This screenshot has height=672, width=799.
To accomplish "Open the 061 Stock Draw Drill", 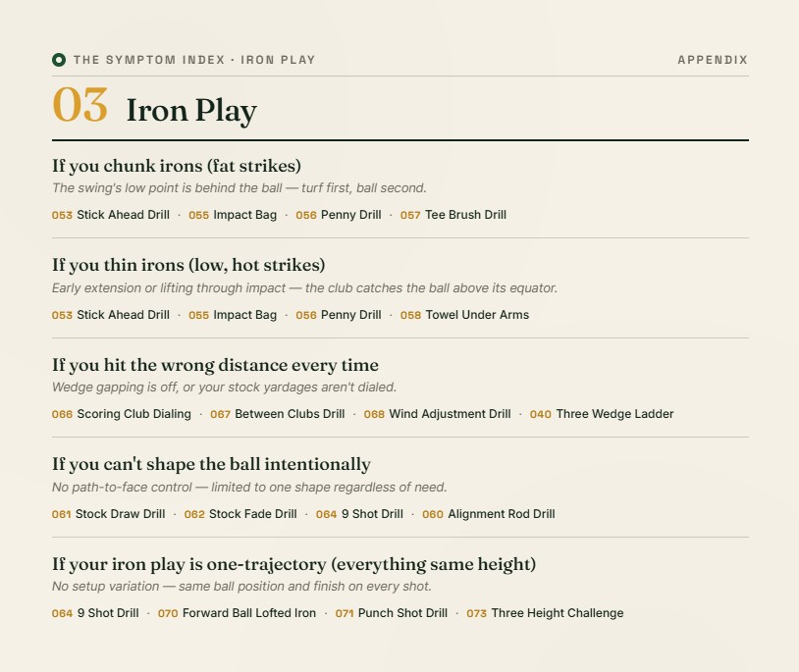I will point(108,514).
